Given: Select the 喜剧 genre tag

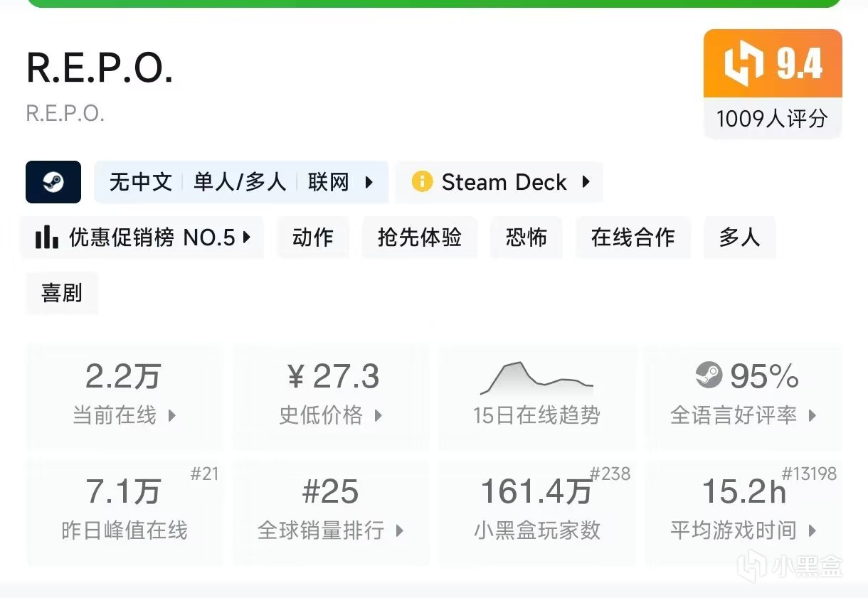Looking at the screenshot, I should [x=62, y=293].
